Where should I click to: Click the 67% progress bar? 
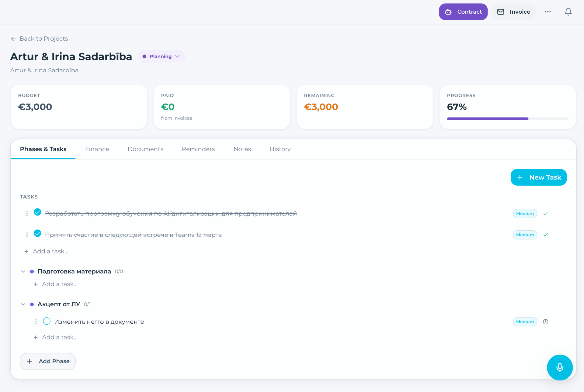(x=508, y=119)
